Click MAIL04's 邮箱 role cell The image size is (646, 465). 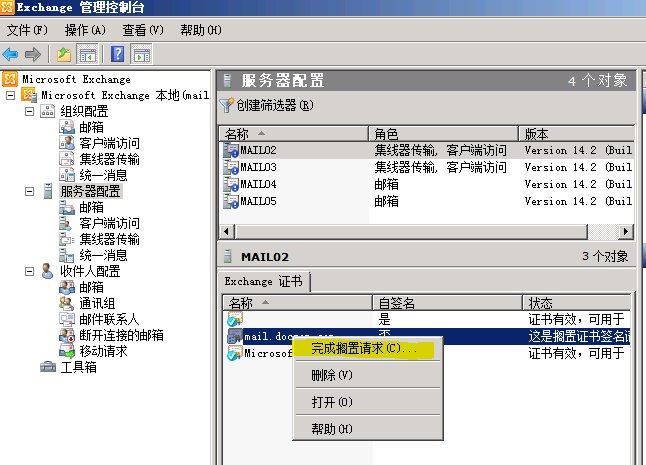click(x=386, y=185)
